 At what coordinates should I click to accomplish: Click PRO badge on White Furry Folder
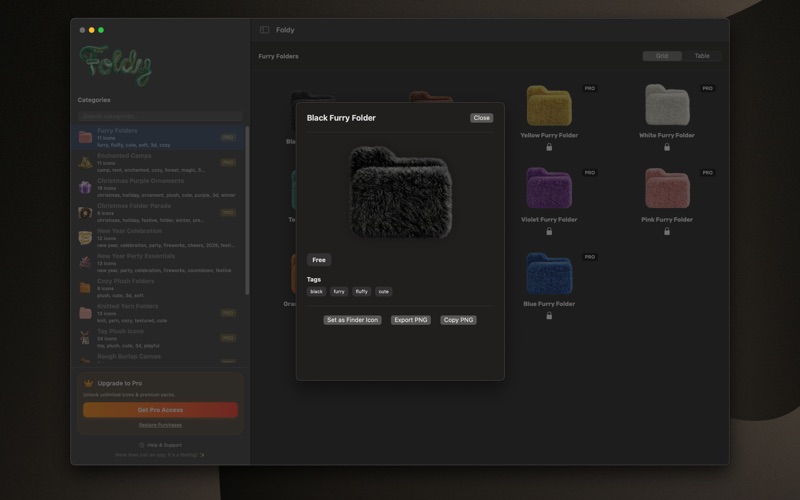point(707,88)
